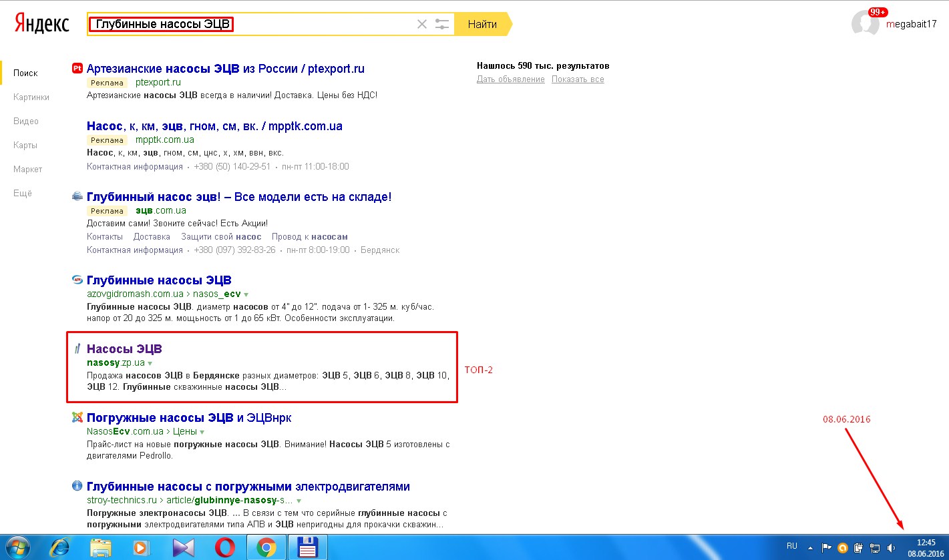Screen dimensions: 949x560
Task: Open Windows Explorer folder on taskbar
Action: [100, 547]
